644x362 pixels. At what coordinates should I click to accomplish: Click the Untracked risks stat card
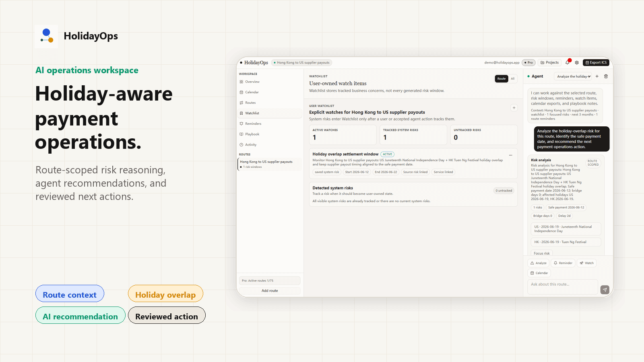pyautogui.click(x=484, y=135)
